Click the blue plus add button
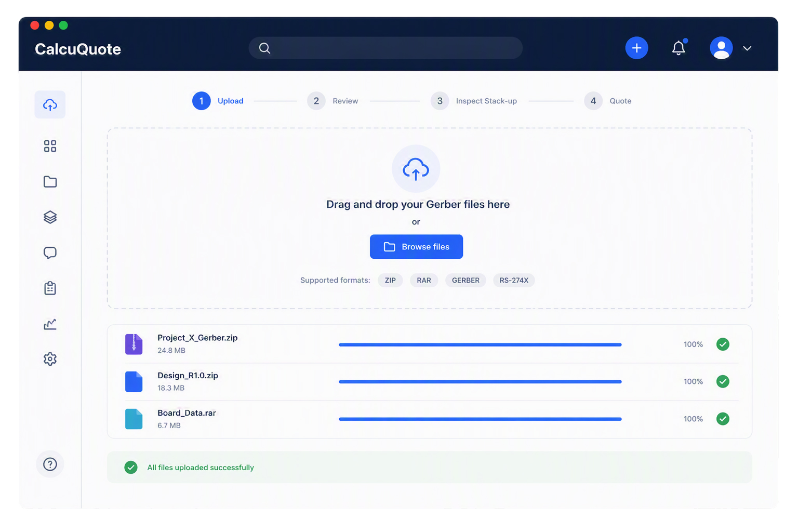 pyautogui.click(x=636, y=48)
